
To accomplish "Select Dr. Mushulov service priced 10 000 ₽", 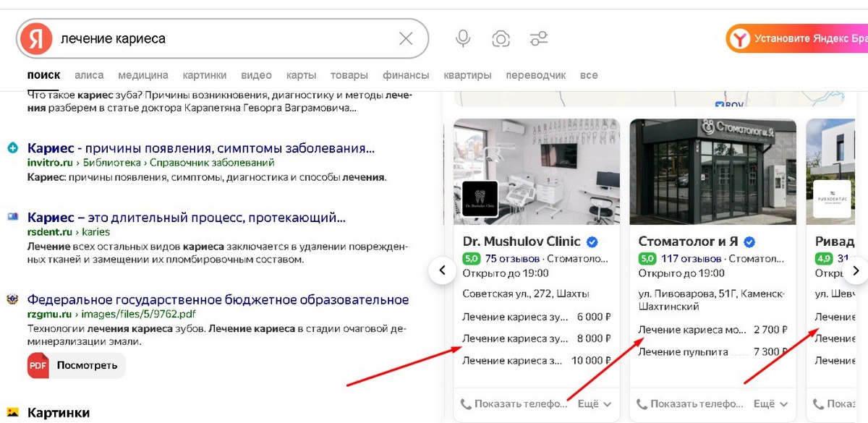I will (x=537, y=360).
